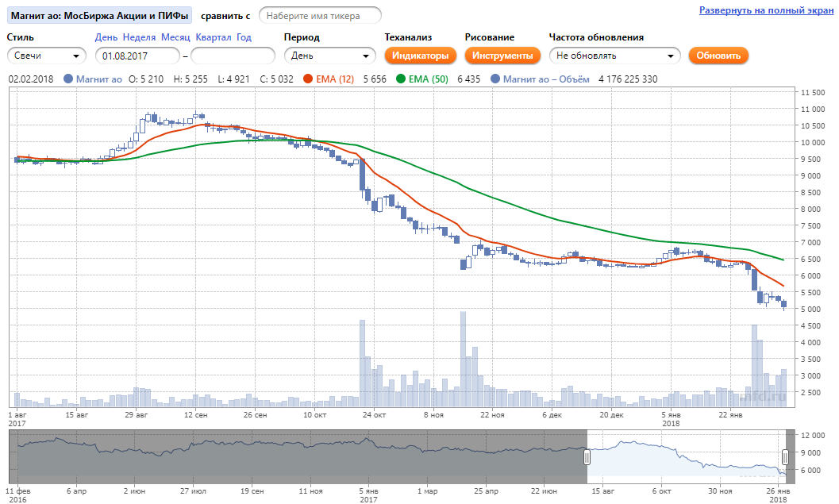Screen dimensions: 839x504
Task: Click the 12 сен axis label
Action: pos(196,414)
